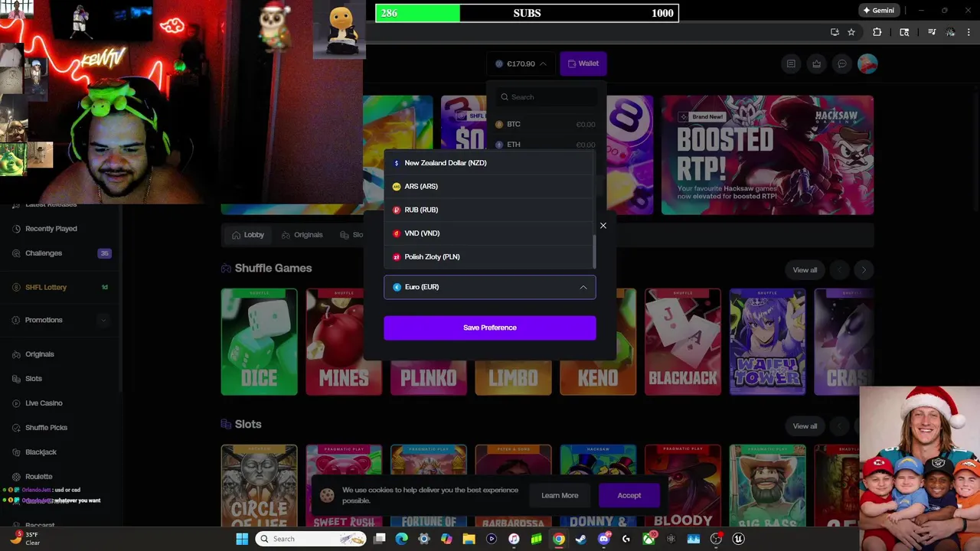The height and width of the screenshot is (551, 980).
Task: Open the Blackjack game thumbnail
Action: pyautogui.click(x=683, y=342)
